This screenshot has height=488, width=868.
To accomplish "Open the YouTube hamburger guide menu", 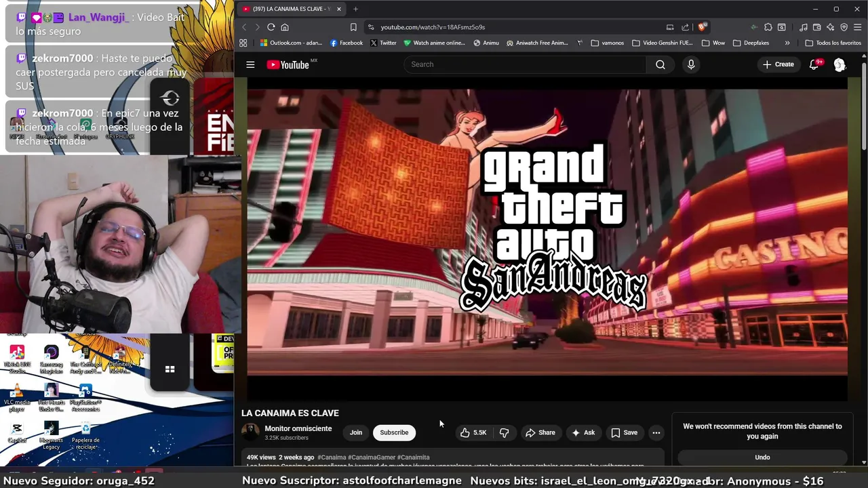I will 250,64.
